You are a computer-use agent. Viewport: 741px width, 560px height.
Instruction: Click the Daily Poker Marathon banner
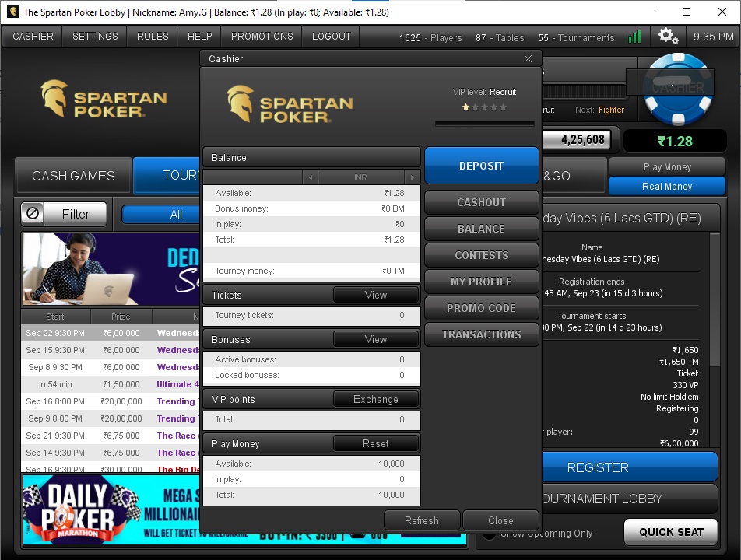tap(111, 510)
